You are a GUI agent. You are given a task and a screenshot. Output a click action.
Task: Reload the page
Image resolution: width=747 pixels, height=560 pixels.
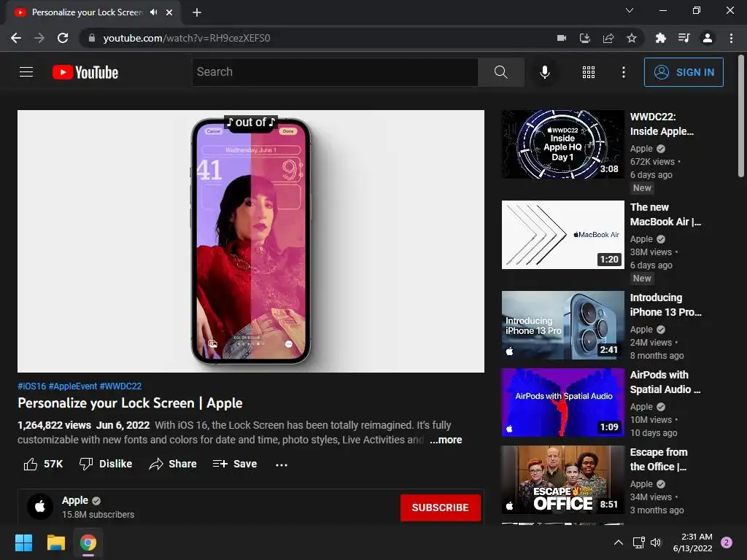pos(63,38)
